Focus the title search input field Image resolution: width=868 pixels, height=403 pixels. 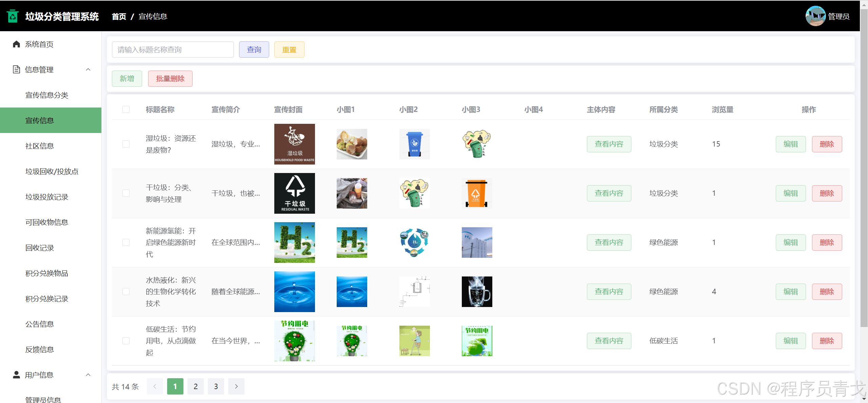(173, 50)
